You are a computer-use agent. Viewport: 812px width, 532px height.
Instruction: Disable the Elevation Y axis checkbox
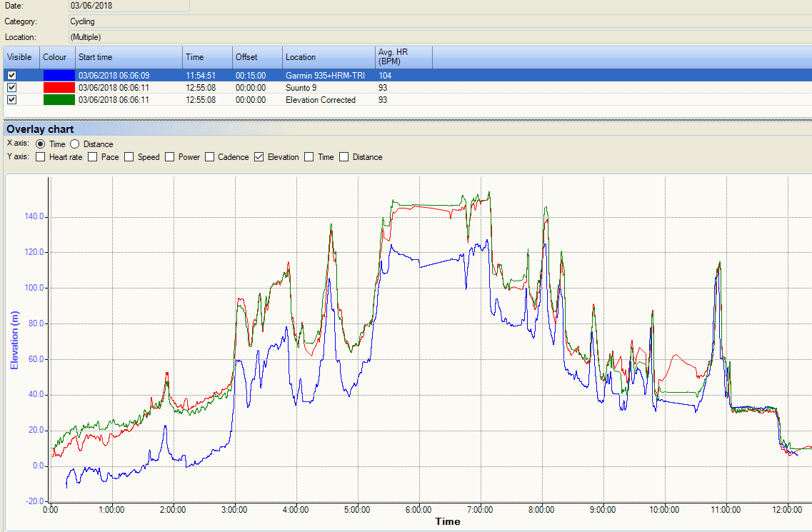(x=258, y=156)
